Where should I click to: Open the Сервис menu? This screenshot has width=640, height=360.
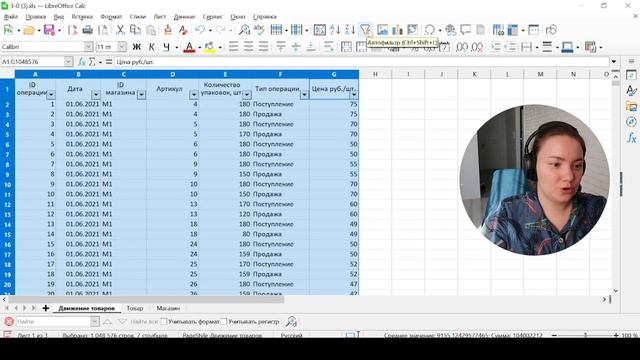click(213, 17)
